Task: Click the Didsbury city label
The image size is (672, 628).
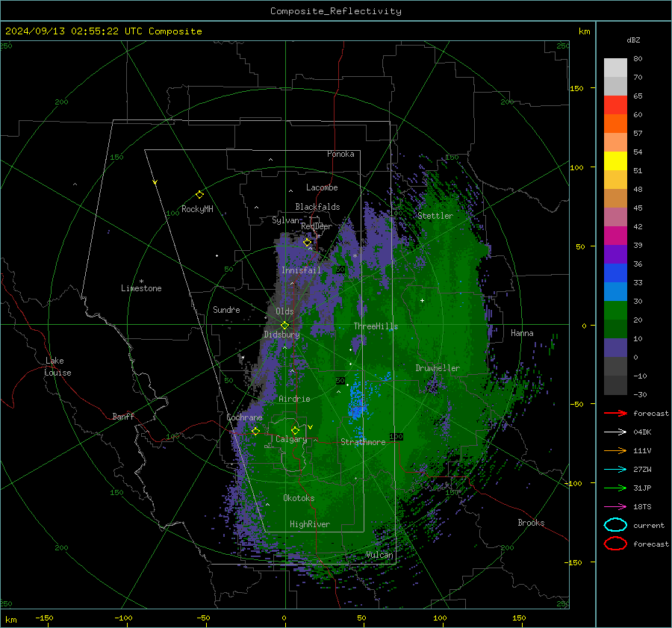Action: pos(281,335)
